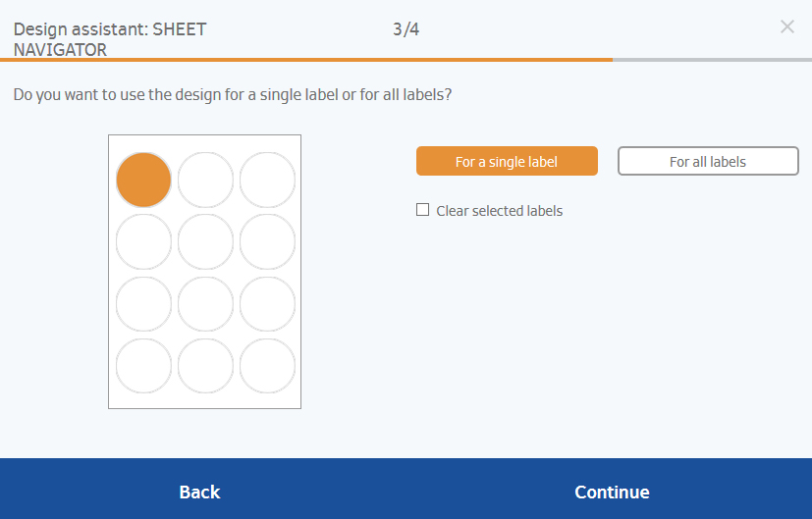Choose the 'For all labels' button

click(x=708, y=162)
